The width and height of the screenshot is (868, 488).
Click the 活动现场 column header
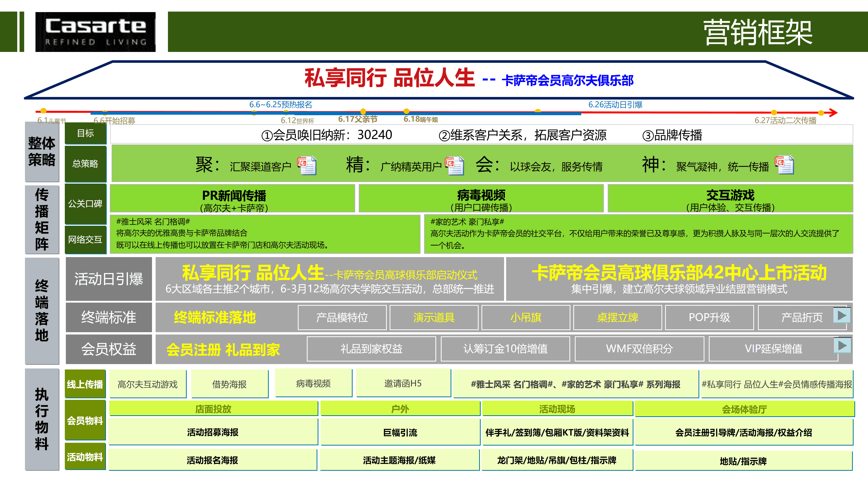[557, 409]
